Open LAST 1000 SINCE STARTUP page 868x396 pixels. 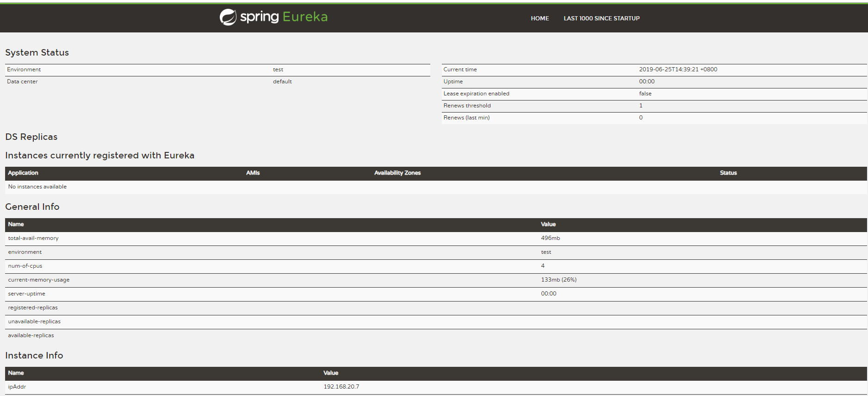pos(601,19)
